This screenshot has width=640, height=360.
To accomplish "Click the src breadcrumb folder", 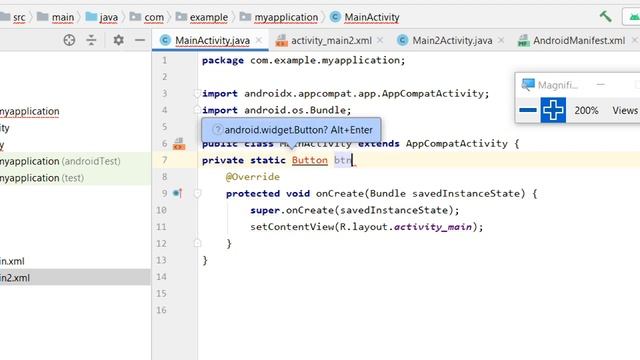I will (x=13, y=17).
